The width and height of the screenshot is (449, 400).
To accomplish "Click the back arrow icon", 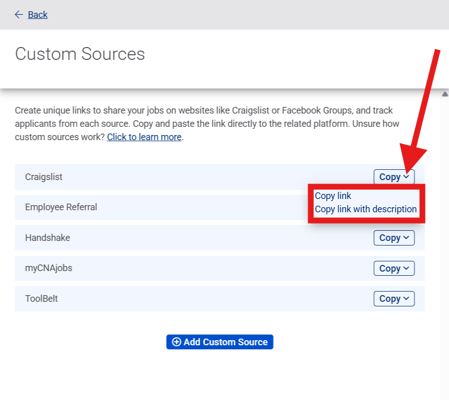I will (x=19, y=15).
